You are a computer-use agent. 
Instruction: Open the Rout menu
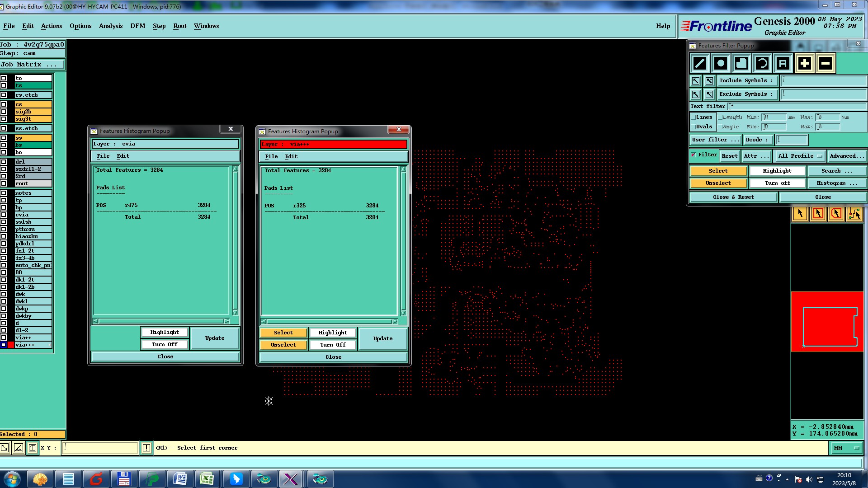180,26
